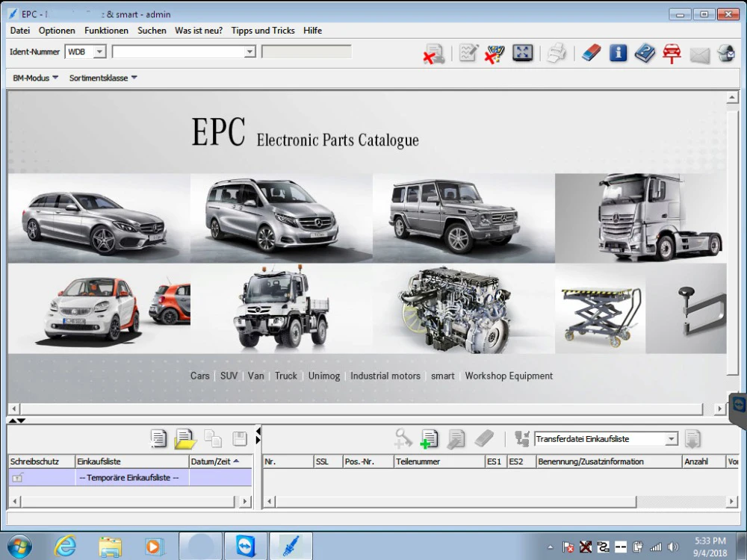
Task: Click the grey eraser icon in parts panel
Action: point(484,438)
